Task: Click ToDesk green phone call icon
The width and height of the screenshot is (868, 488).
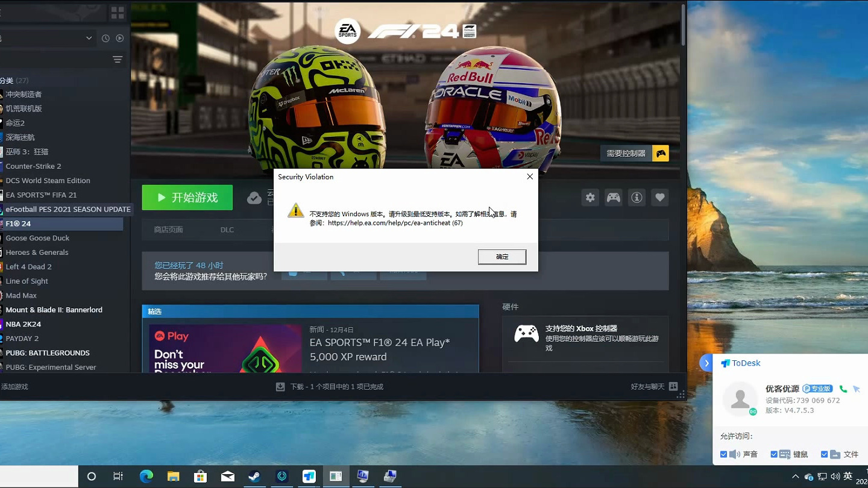Action: click(843, 389)
